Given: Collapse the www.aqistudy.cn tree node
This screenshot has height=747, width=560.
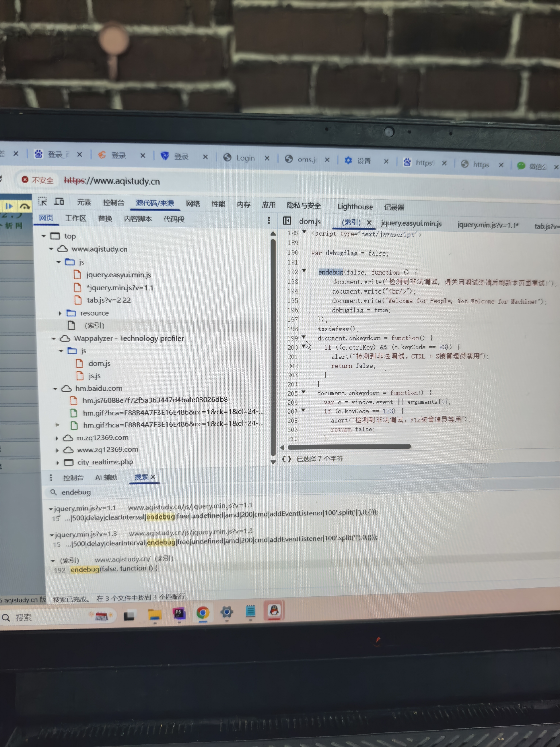Looking at the screenshot, I should (51, 249).
